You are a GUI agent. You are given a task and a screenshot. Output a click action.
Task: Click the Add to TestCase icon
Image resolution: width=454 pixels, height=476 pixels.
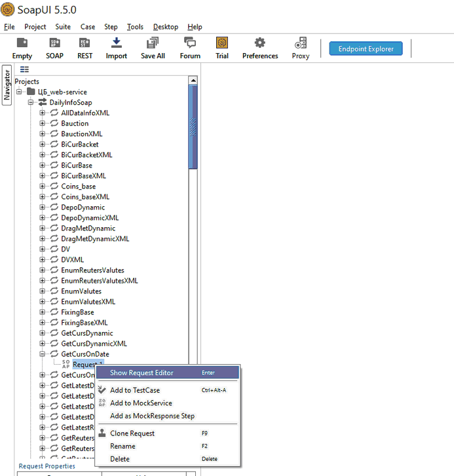tap(102, 390)
